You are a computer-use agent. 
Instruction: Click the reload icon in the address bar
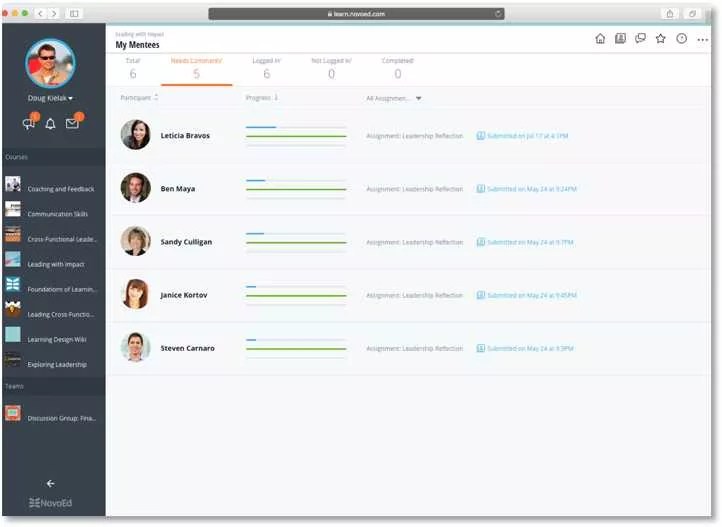point(498,14)
